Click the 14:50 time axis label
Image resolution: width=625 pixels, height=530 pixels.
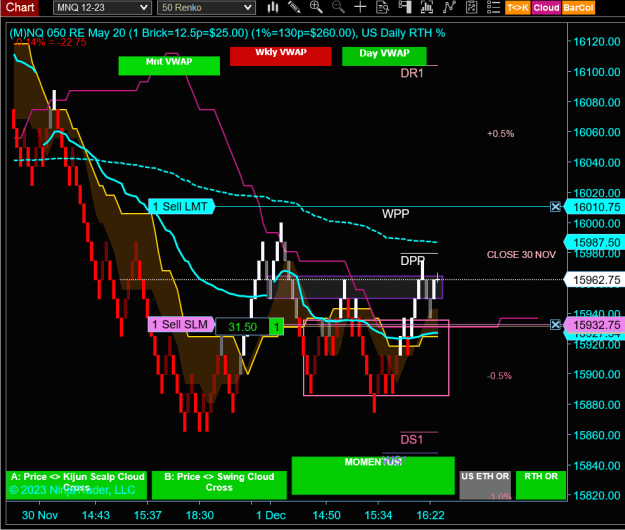click(326, 515)
